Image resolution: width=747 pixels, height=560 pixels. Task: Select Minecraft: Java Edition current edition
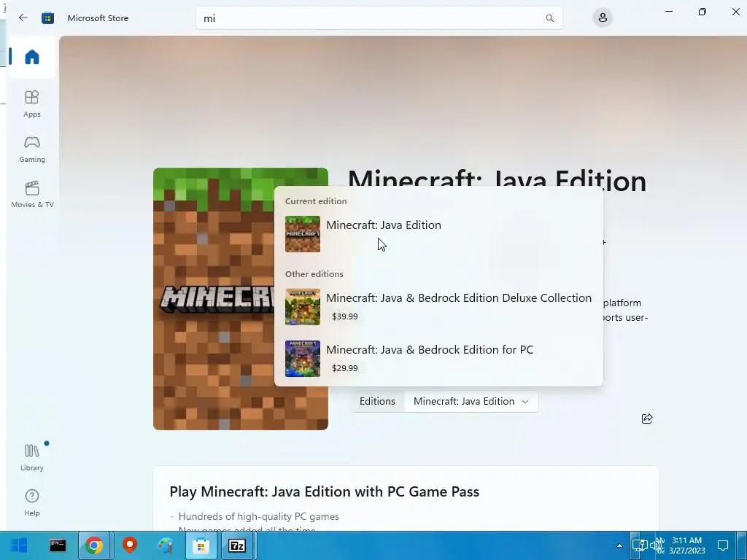438,234
